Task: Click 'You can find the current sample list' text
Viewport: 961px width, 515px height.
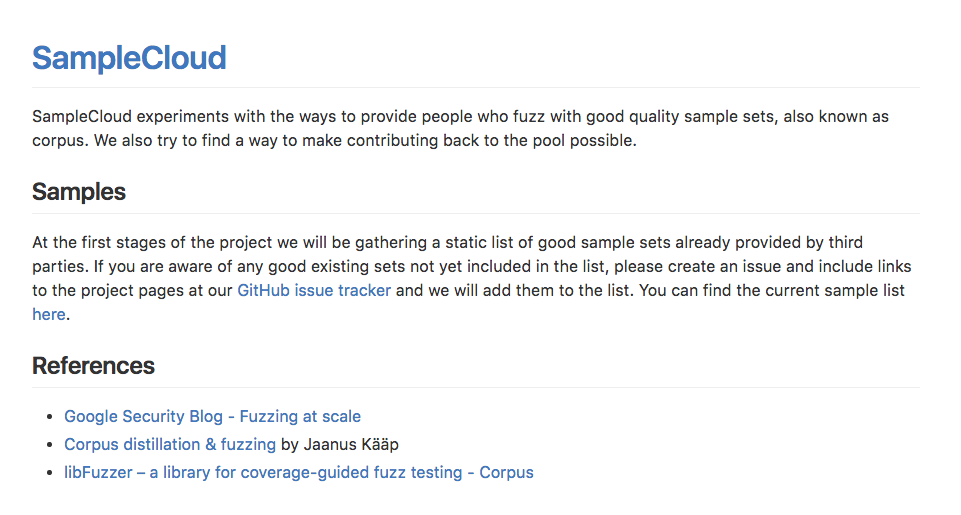Action: coord(772,290)
